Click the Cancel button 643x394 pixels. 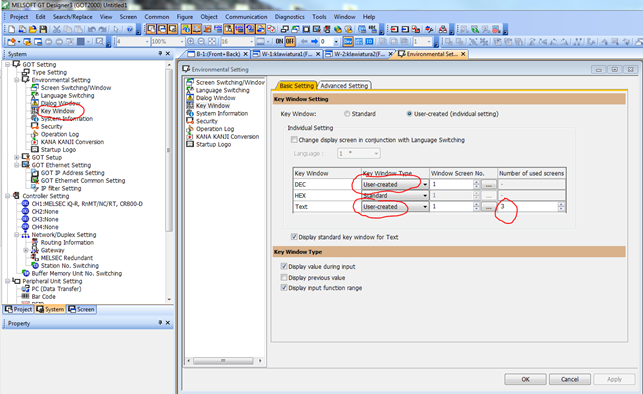tap(570, 379)
